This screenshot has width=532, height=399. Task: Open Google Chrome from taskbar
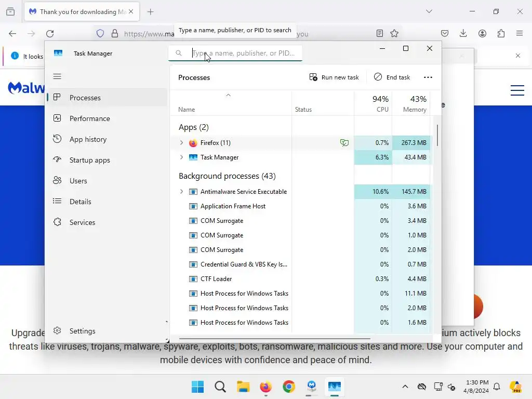[x=289, y=387]
